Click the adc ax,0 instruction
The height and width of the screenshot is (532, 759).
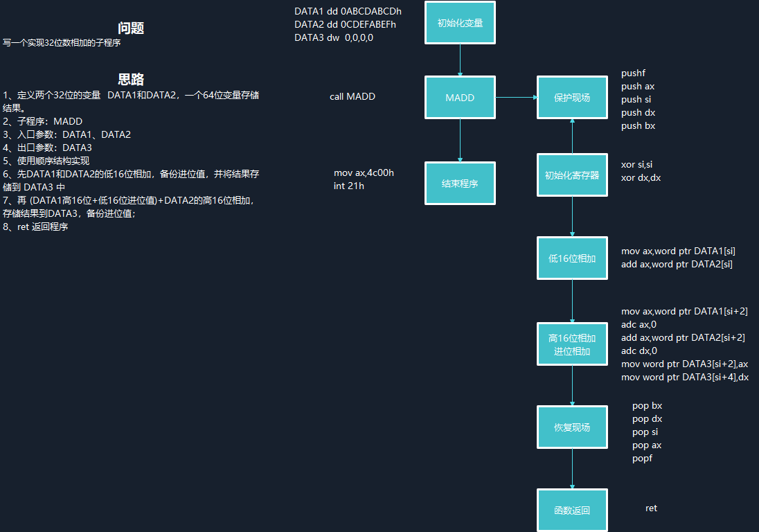[x=639, y=324]
